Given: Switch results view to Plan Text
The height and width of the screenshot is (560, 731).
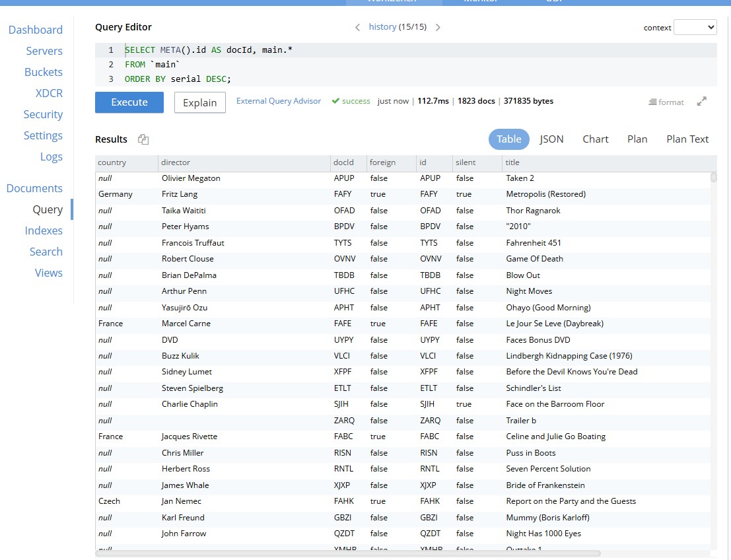Looking at the screenshot, I should tap(687, 139).
